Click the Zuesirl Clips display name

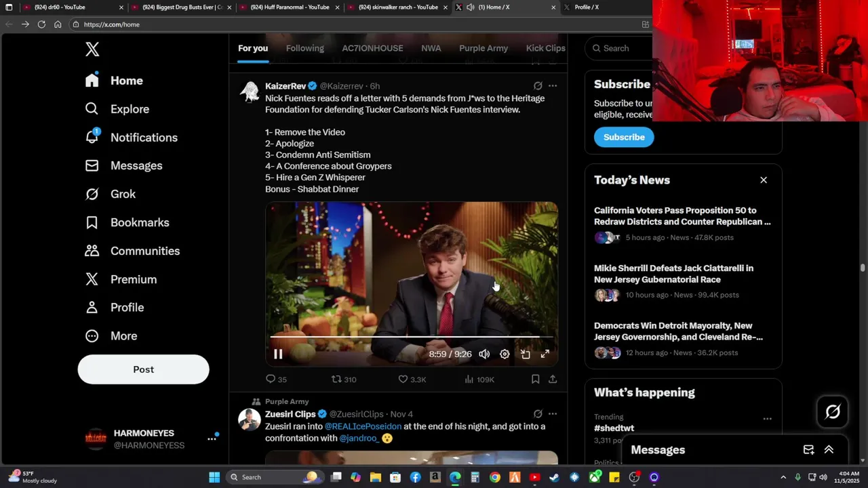[x=290, y=414]
